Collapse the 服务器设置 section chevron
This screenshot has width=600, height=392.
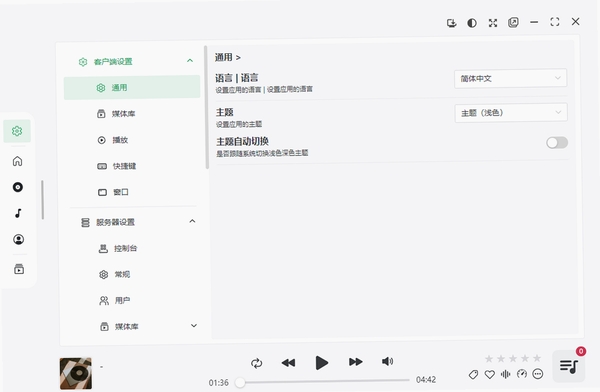pyautogui.click(x=192, y=221)
